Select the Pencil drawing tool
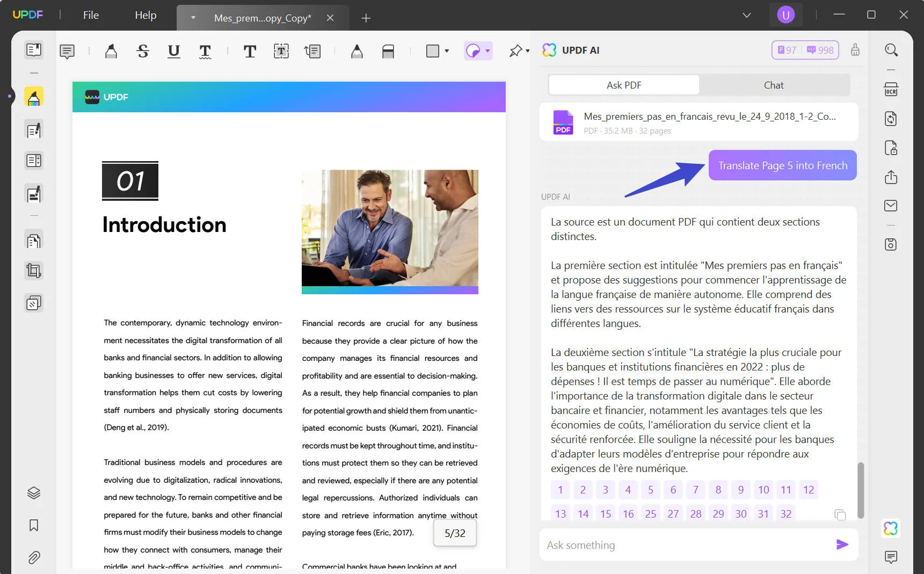 356,51
